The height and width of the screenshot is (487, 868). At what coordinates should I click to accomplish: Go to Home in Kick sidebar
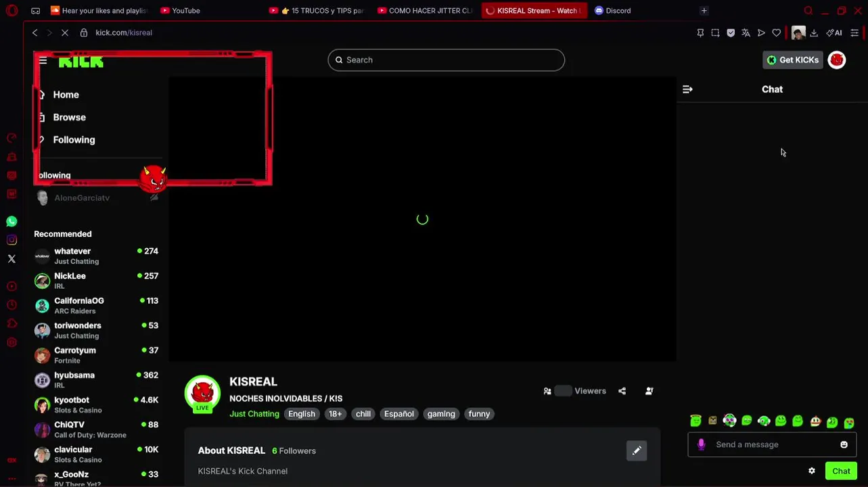click(x=66, y=95)
